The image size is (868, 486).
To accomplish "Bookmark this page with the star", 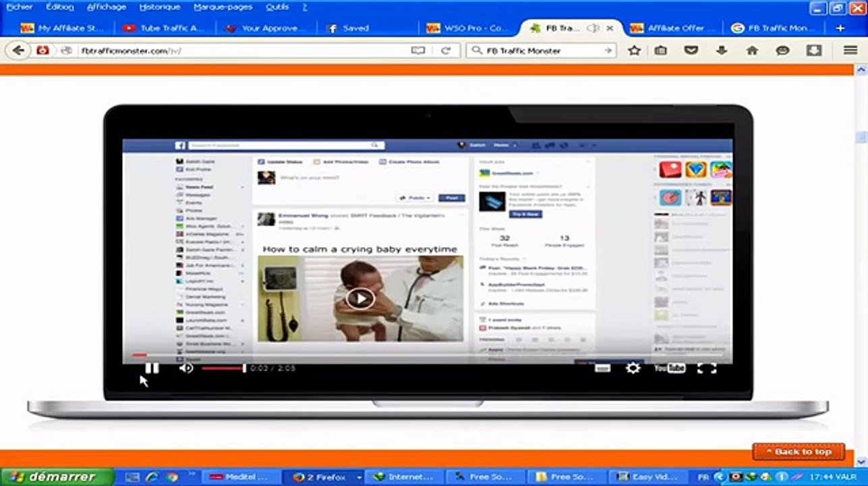I will point(634,50).
